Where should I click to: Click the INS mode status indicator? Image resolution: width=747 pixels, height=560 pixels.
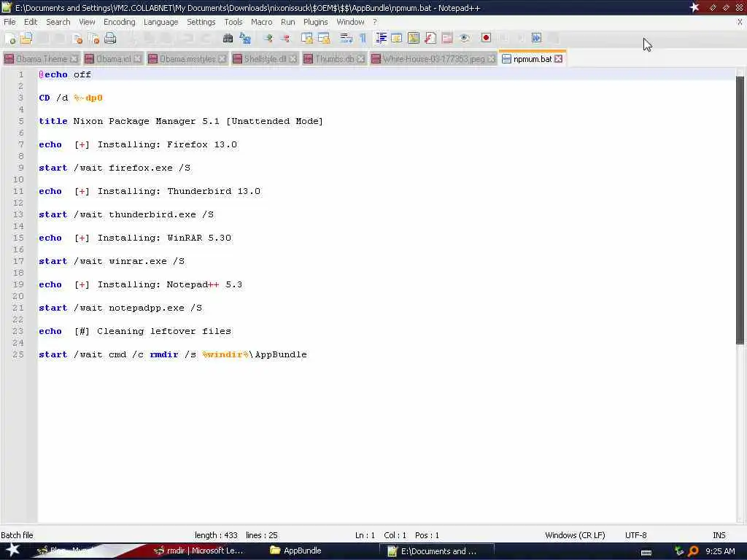pos(719,535)
